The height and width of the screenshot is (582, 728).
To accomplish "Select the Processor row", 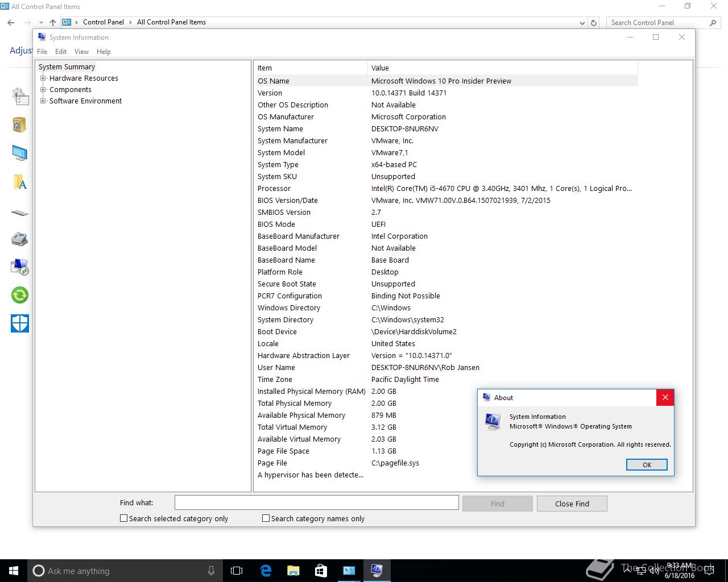I will click(446, 188).
